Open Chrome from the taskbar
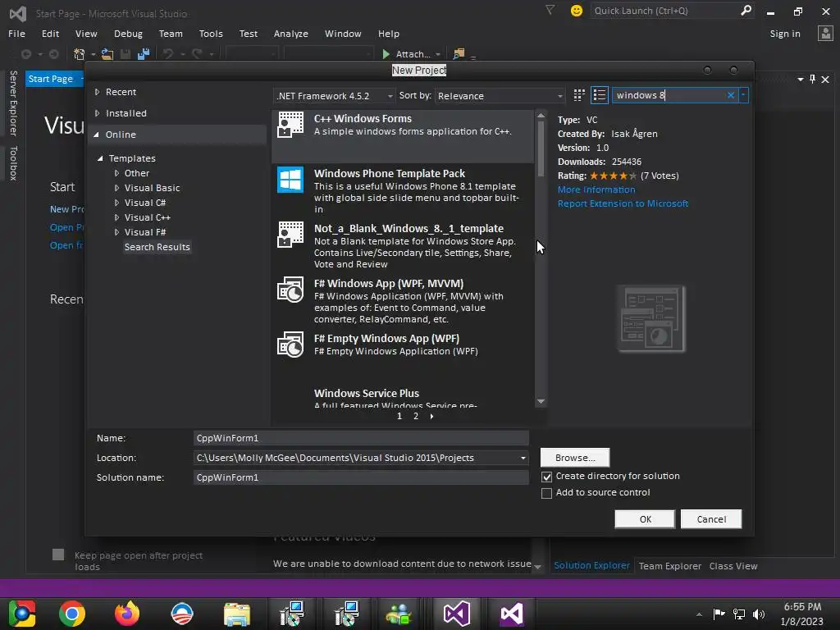Image resolution: width=840 pixels, height=630 pixels. tap(72, 614)
